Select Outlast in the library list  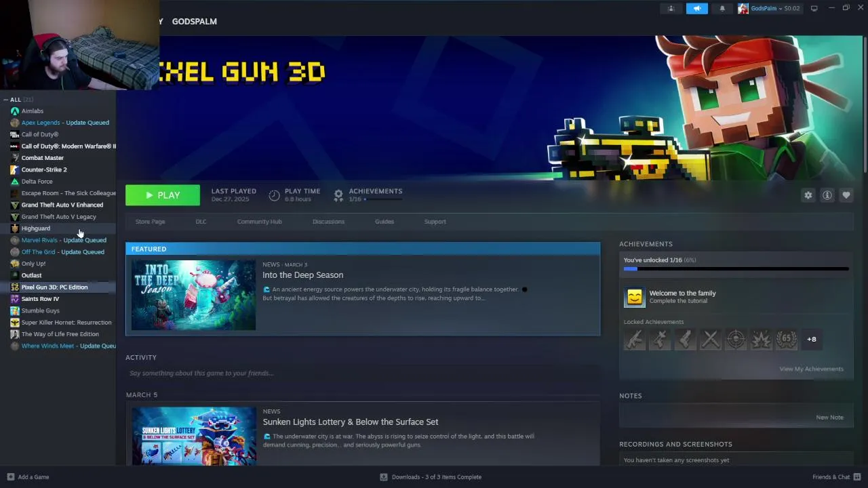pyautogui.click(x=31, y=275)
